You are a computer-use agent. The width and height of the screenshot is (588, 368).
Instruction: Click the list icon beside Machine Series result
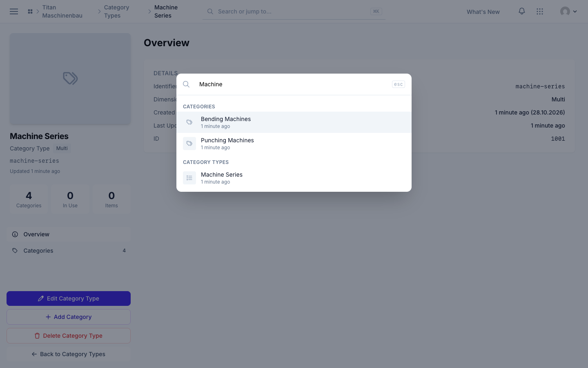(189, 178)
